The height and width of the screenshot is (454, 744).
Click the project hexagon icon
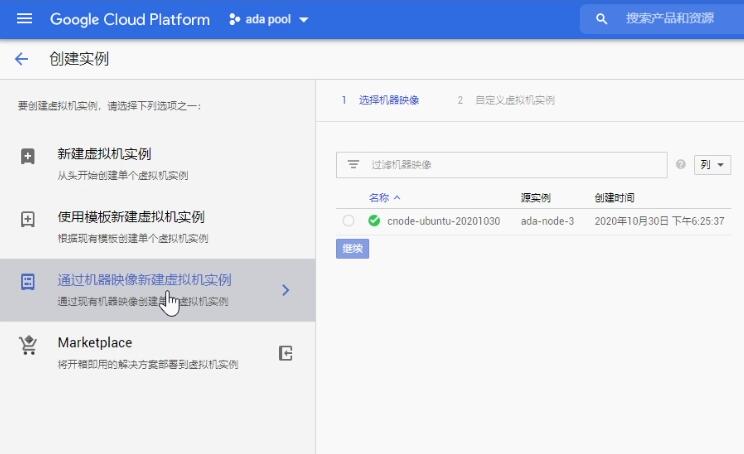234,19
